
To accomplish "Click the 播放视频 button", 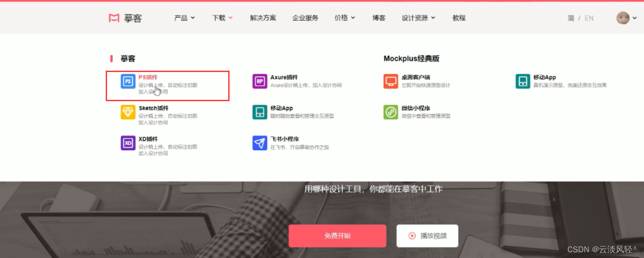I will tap(427, 236).
